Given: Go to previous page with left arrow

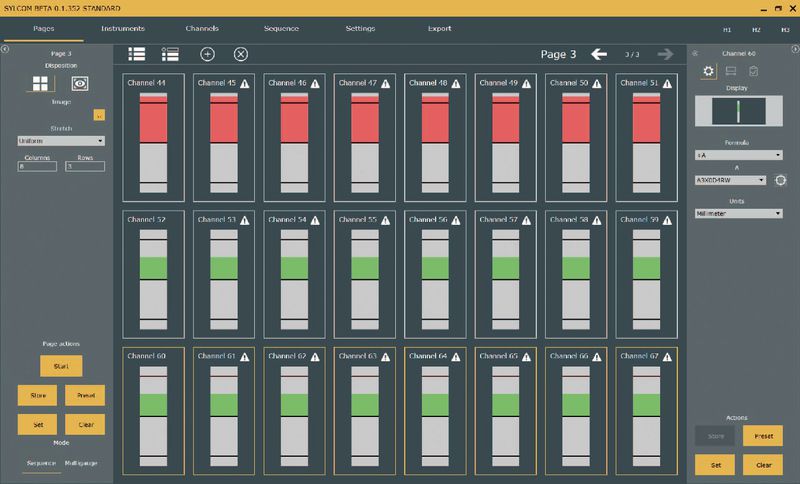Looking at the screenshot, I should coord(599,54).
